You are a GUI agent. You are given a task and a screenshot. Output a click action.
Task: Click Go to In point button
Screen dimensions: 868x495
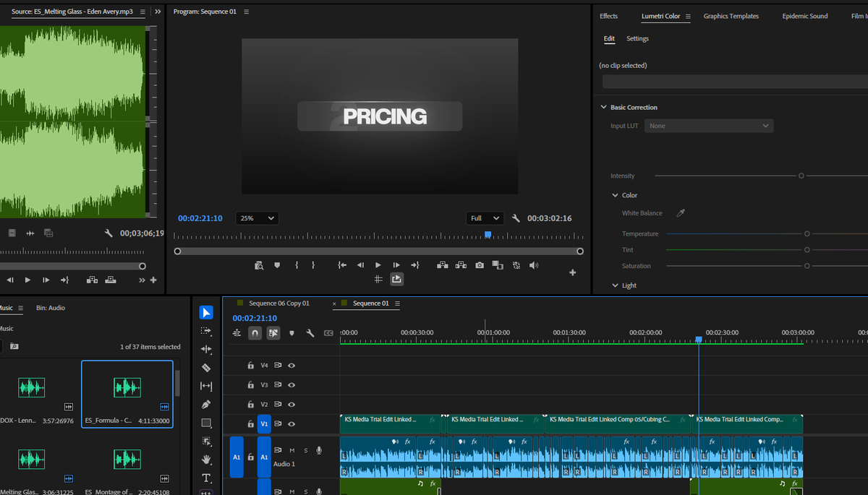(x=342, y=265)
